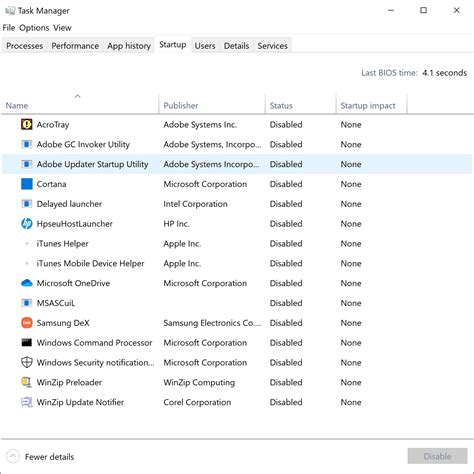The height and width of the screenshot is (474, 474).
Task: Collapse view with the Fewer details arrow
Action: (13, 456)
